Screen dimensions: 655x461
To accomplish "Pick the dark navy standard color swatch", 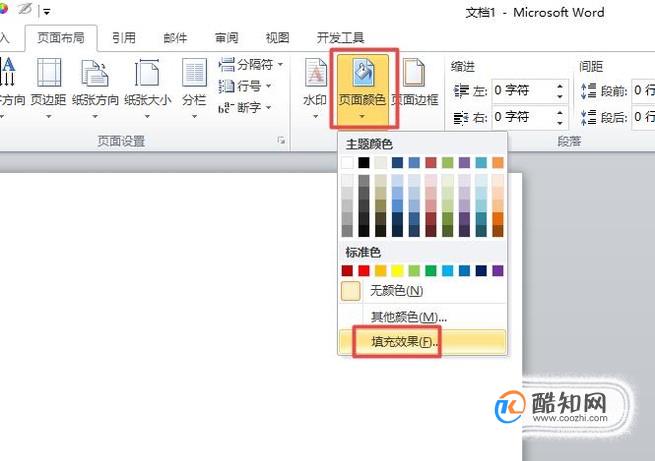I will [481, 271].
